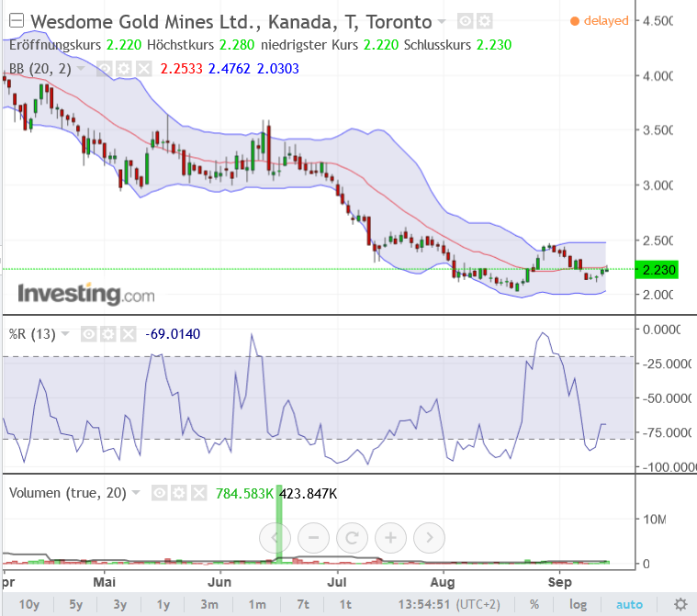697x616 pixels.
Task: Select the 7t time range
Action: pyautogui.click(x=303, y=604)
